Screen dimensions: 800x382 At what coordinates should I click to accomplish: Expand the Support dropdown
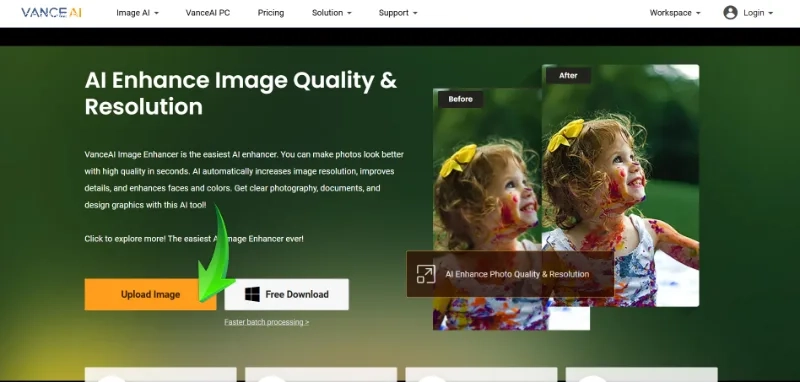398,13
